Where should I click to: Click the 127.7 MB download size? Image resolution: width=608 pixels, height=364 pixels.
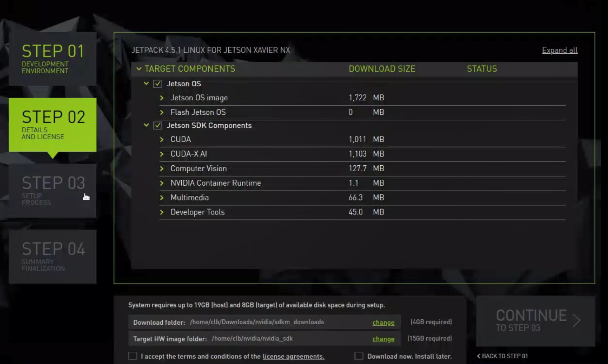click(366, 168)
